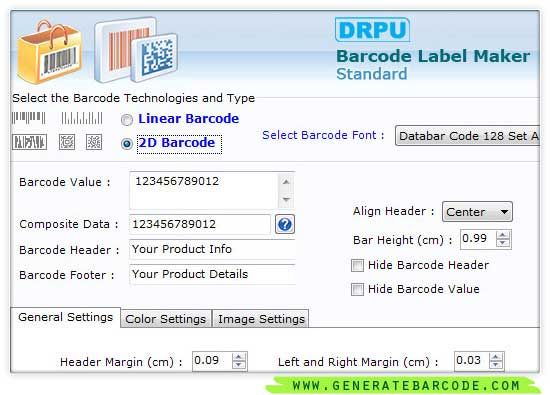
Task: Click the Hide Barcode Value label
Action: pos(424,289)
